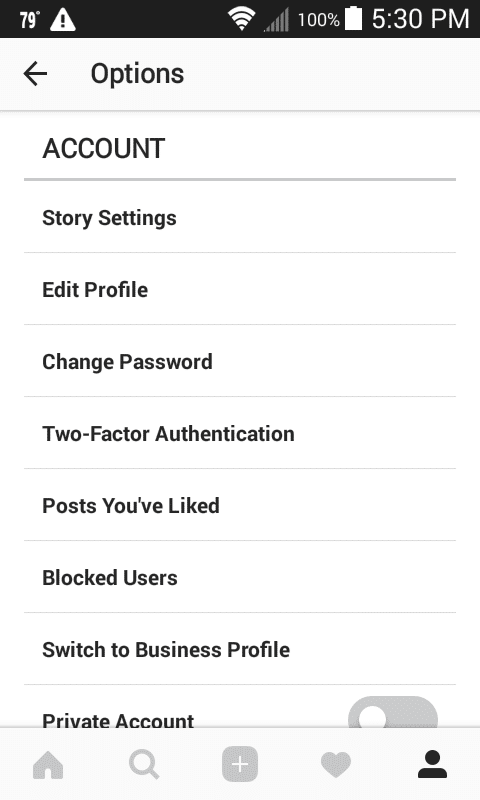
Task: Open the Home feed icon
Action: click(x=48, y=765)
